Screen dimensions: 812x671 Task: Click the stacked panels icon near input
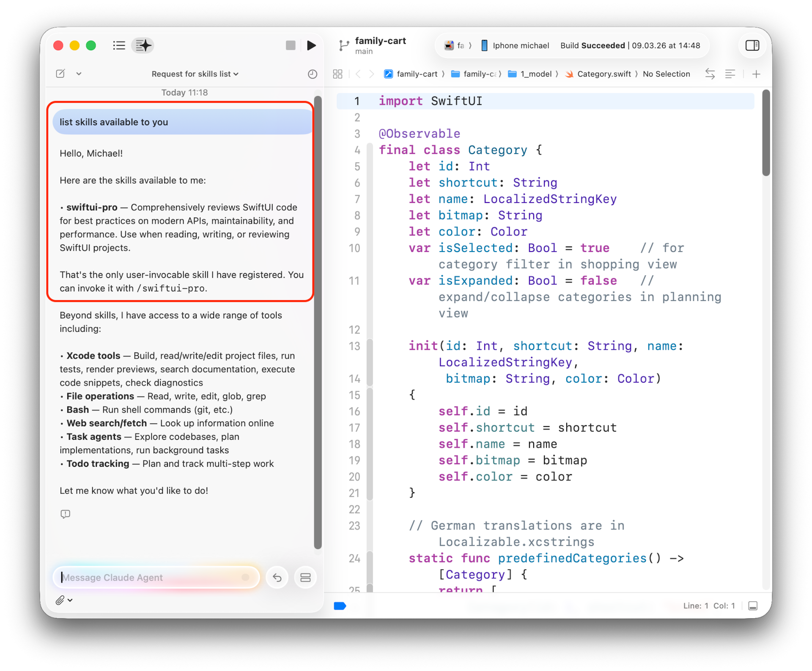tap(305, 578)
